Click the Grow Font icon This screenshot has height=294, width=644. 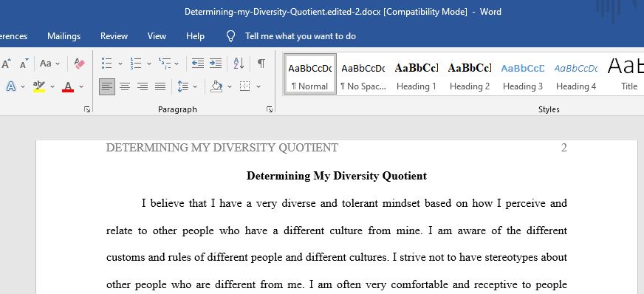tap(6, 64)
